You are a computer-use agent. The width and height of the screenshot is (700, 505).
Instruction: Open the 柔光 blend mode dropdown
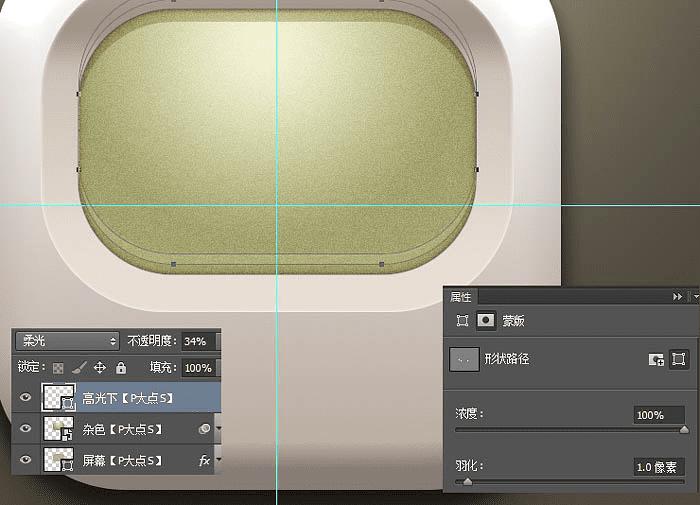[67, 341]
